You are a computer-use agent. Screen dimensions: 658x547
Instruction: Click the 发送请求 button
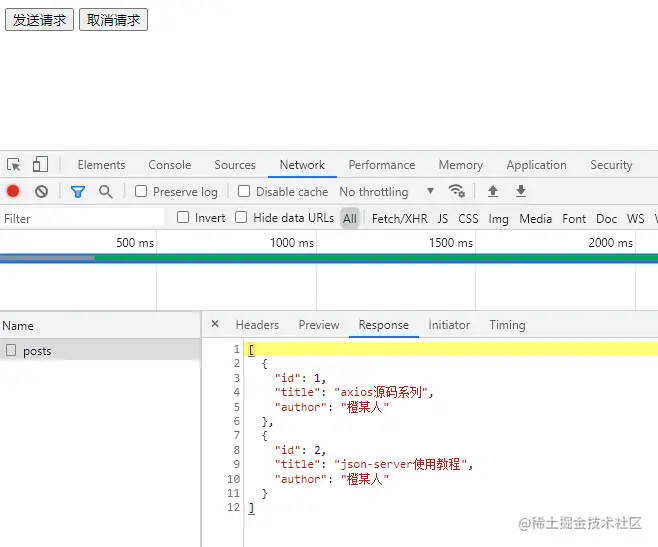coord(39,20)
